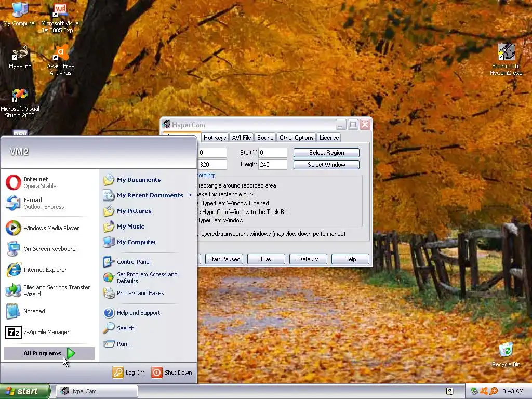Click the Defaults button in HyperCam
Image resolution: width=532 pixels, height=399 pixels.
tap(308, 259)
